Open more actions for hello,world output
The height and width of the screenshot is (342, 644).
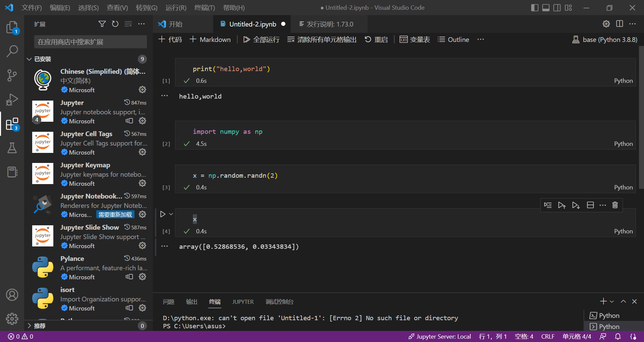[164, 96]
